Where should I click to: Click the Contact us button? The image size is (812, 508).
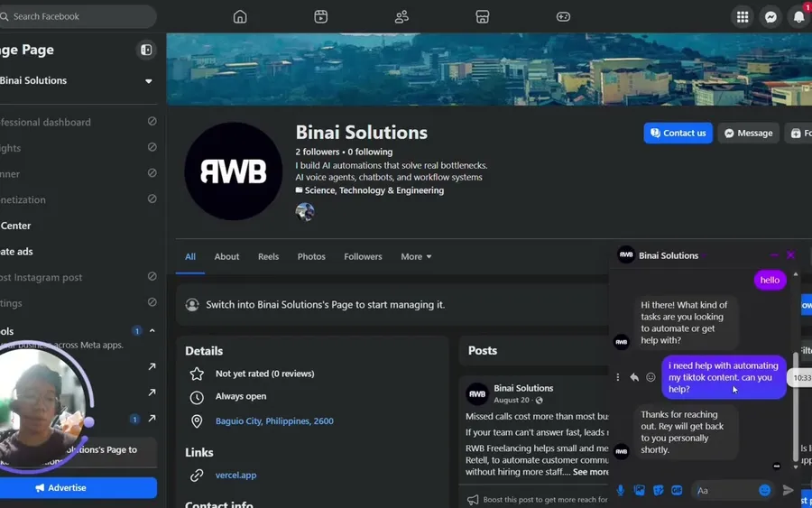click(x=678, y=133)
